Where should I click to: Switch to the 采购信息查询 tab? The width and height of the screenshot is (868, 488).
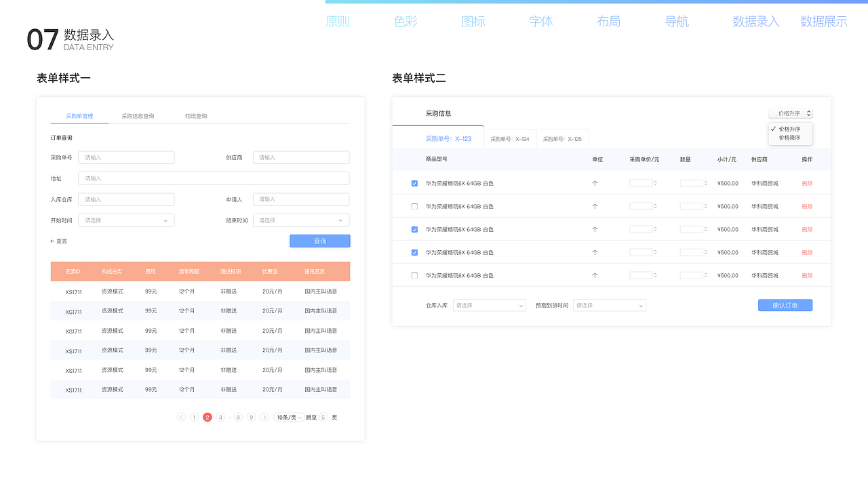[138, 116]
